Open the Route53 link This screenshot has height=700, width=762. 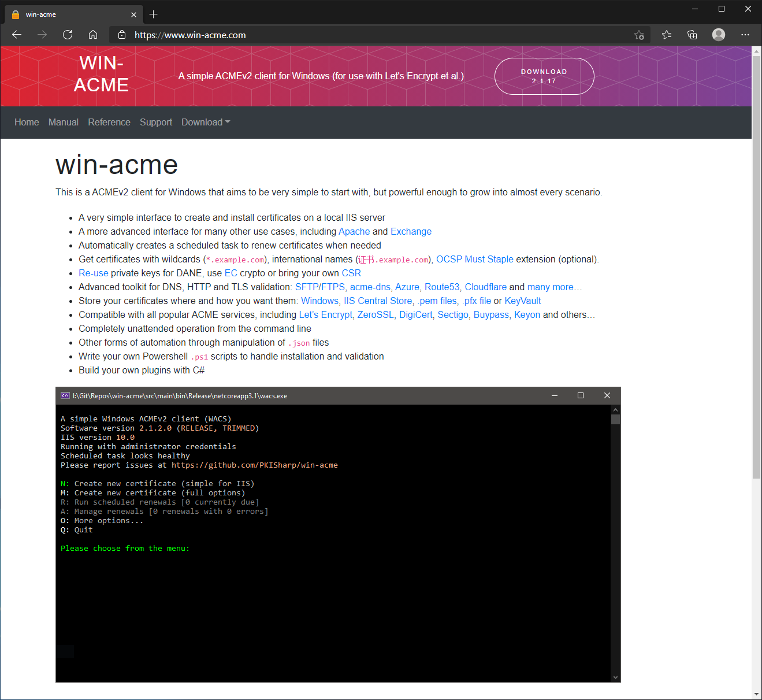pos(442,287)
